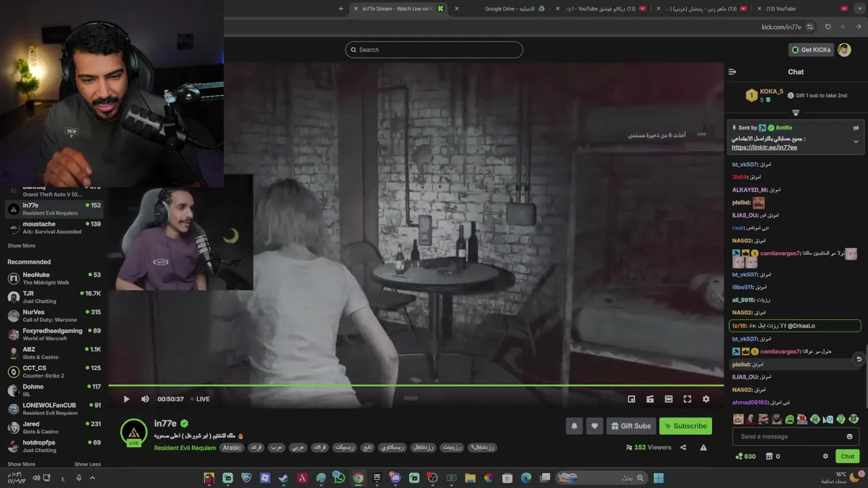Open WhatsApp from the taskbar
This screenshot has width=868, height=488.
(x=339, y=478)
